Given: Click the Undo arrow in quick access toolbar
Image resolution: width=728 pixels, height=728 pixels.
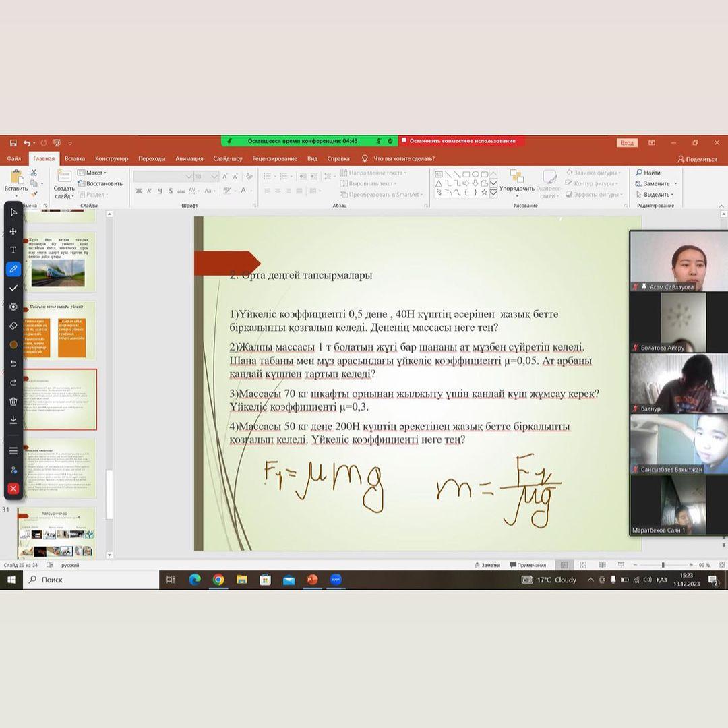Looking at the screenshot, I should [x=28, y=142].
